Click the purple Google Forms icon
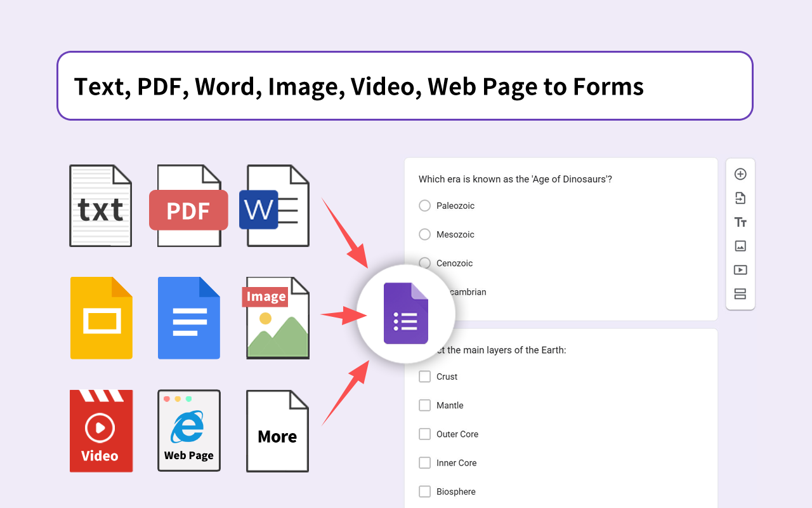 click(406, 314)
